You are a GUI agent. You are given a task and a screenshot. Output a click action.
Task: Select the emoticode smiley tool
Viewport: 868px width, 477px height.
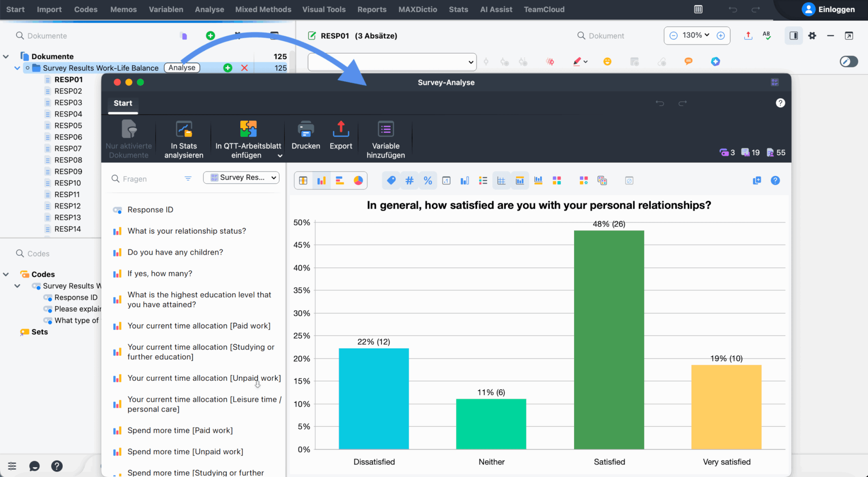pyautogui.click(x=607, y=61)
